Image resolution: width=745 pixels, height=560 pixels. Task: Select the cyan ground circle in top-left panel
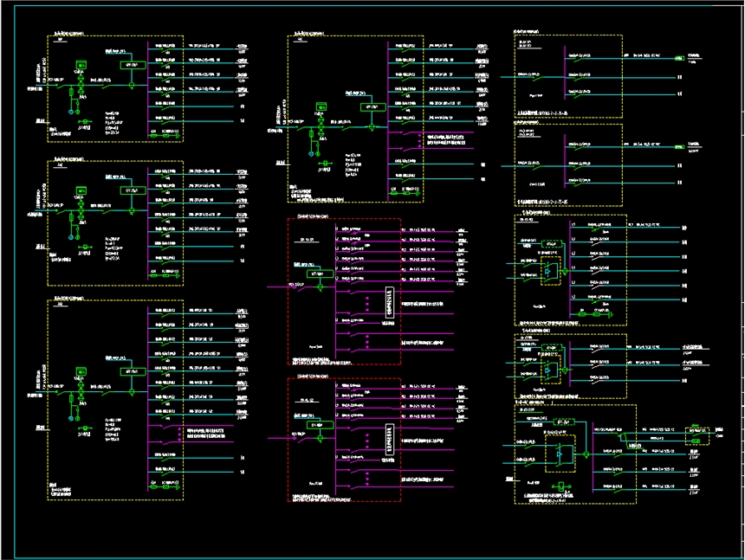click(71, 111)
